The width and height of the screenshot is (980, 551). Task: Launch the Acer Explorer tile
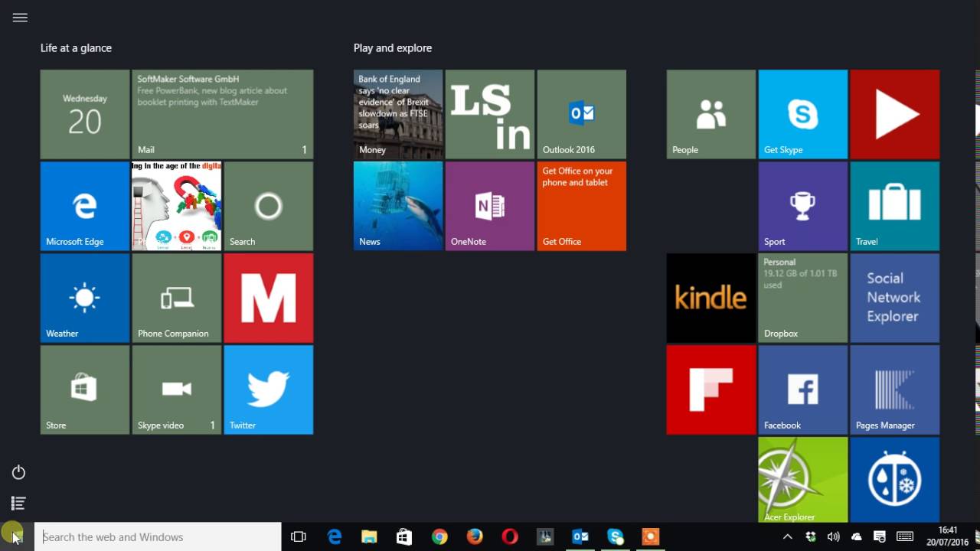point(803,480)
